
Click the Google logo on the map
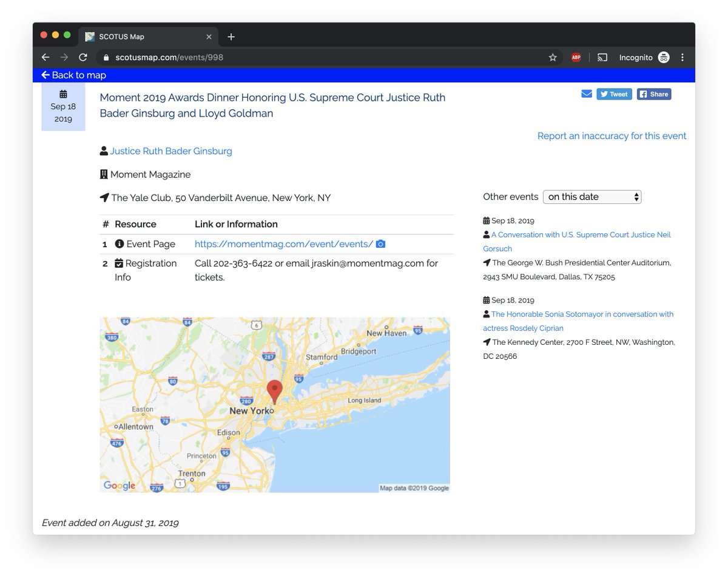[x=119, y=486]
